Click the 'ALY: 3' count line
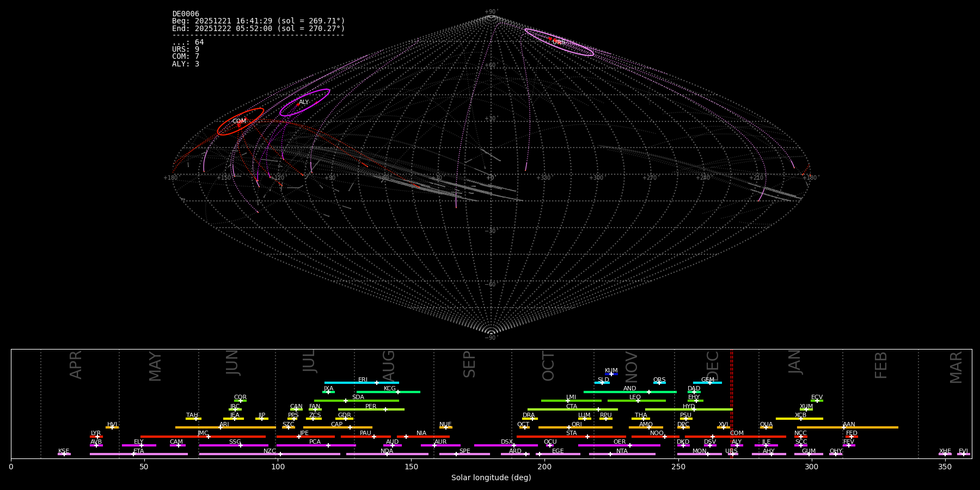 [x=186, y=64]
